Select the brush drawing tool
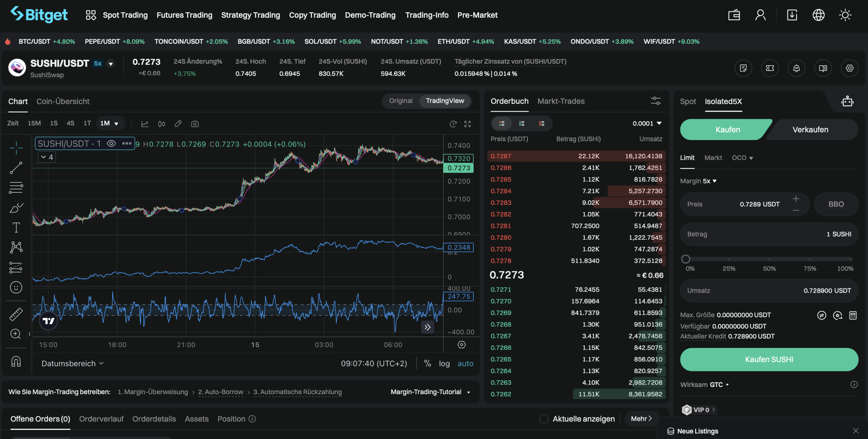868x439 pixels. (16, 208)
